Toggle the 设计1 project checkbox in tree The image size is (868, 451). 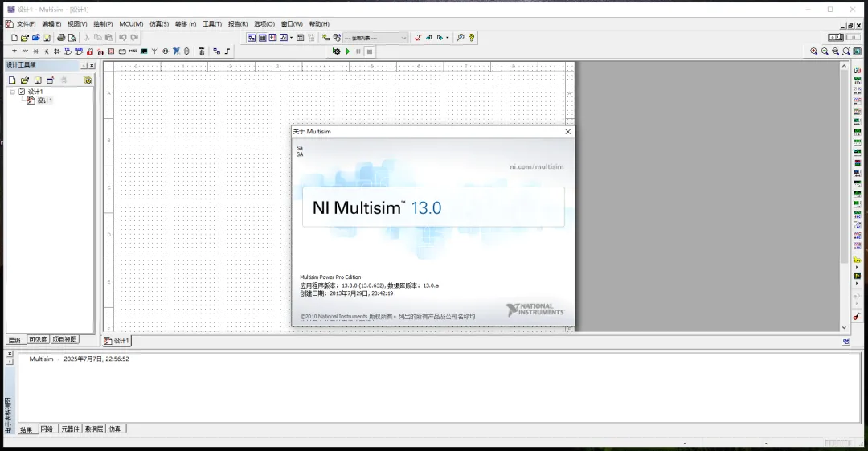pyautogui.click(x=22, y=92)
